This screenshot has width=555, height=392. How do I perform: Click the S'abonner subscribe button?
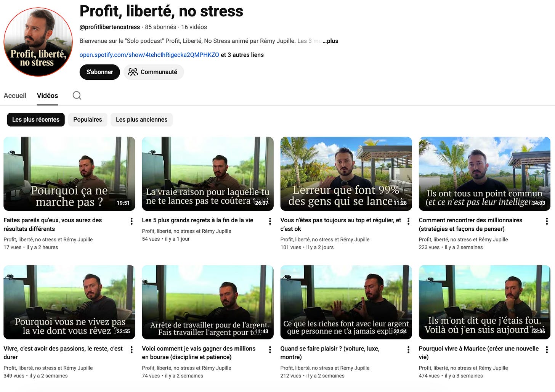tap(99, 72)
